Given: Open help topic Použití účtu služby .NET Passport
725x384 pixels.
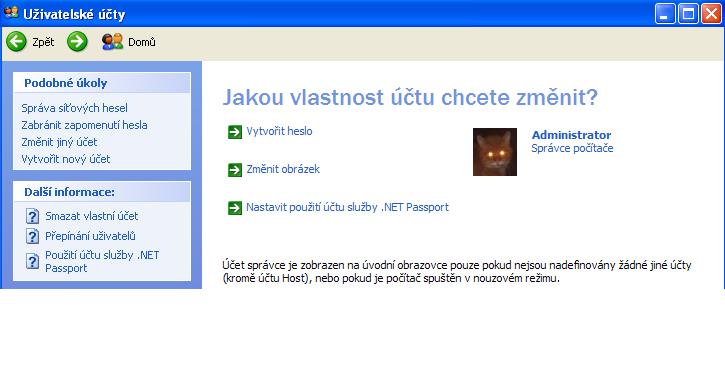Looking at the screenshot, I should click(x=102, y=261).
